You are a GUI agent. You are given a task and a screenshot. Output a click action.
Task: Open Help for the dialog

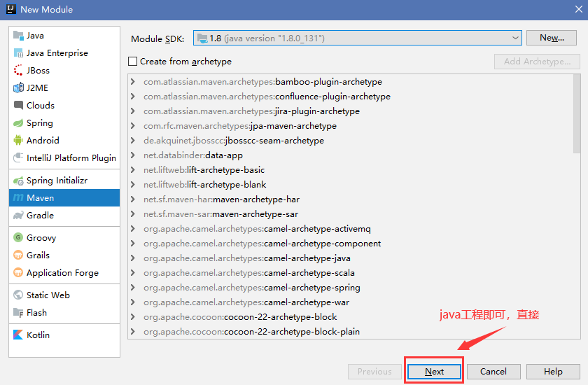point(553,372)
